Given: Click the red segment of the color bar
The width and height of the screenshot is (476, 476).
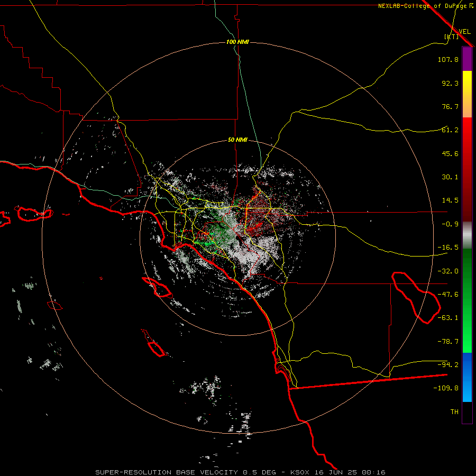Looking at the screenshot, I should click(467, 169).
